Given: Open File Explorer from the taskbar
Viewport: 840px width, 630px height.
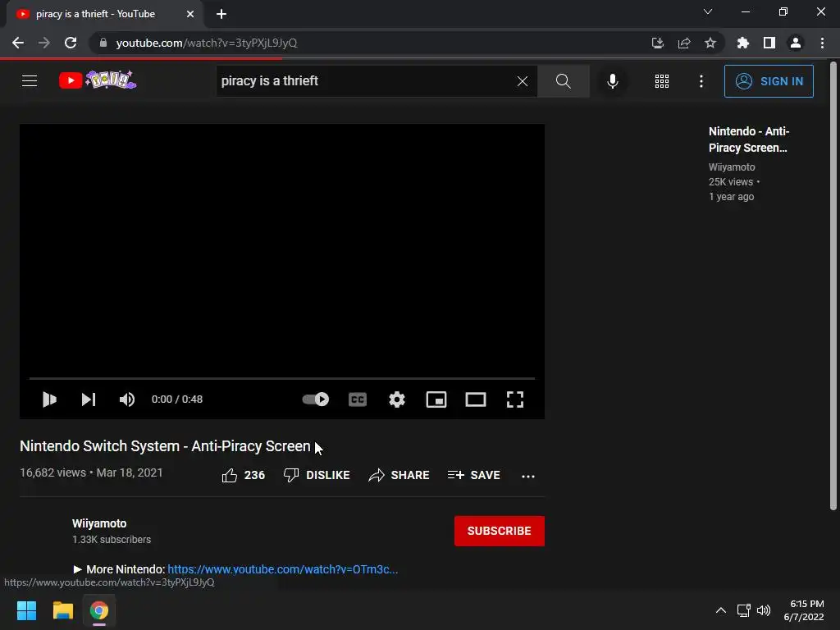Looking at the screenshot, I should 62,610.
